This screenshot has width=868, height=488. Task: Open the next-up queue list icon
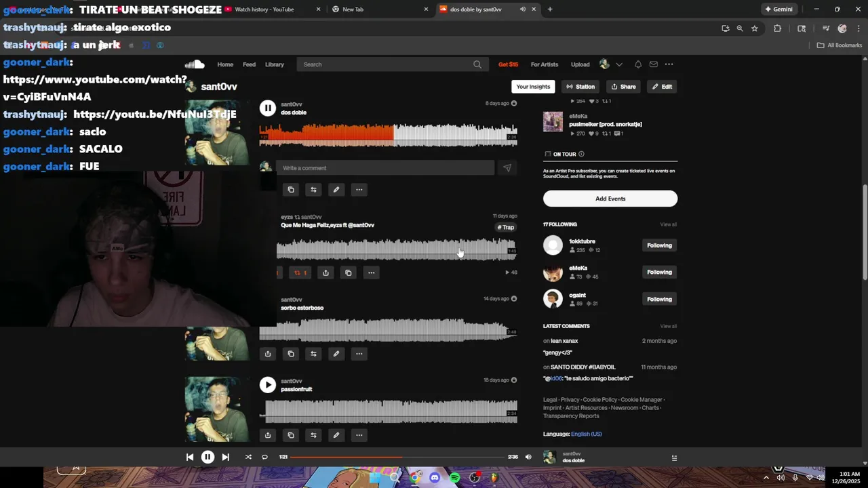674,458
